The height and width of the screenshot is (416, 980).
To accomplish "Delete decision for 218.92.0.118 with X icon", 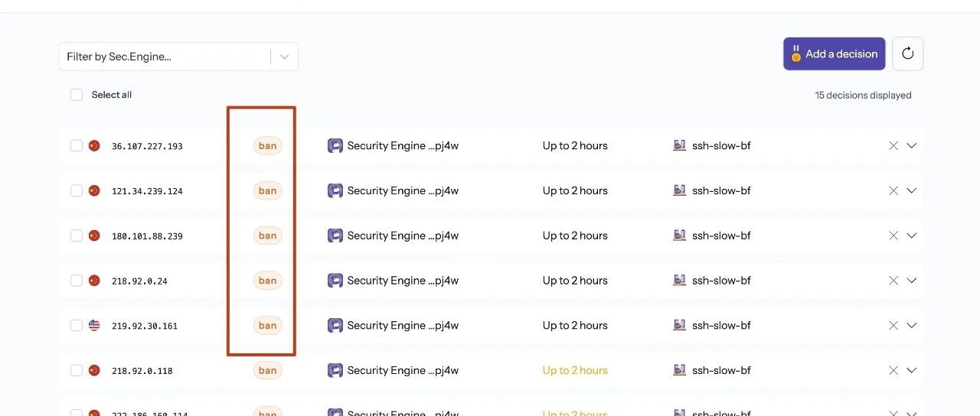I will coord(893,370).
